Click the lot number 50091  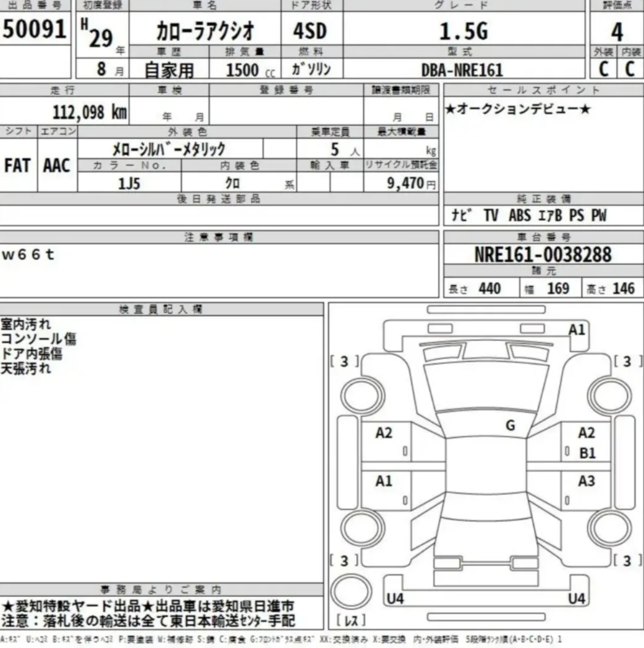pos(35,29)
